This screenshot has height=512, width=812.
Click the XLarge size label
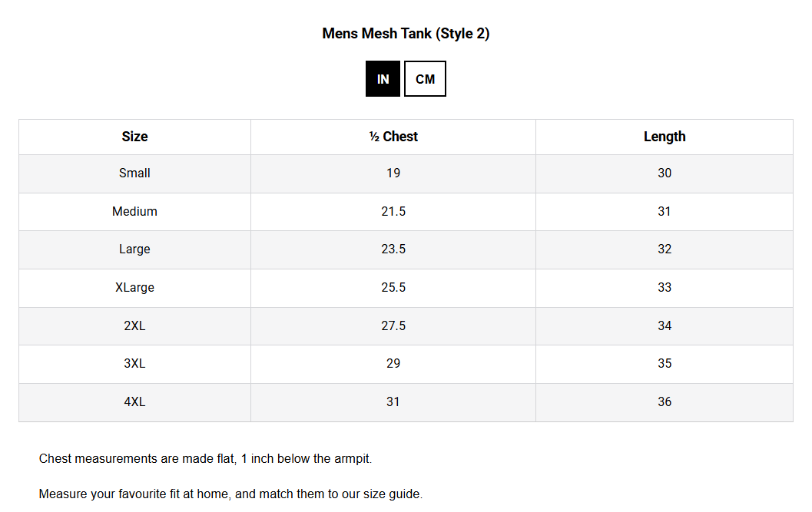click(134, 288)
